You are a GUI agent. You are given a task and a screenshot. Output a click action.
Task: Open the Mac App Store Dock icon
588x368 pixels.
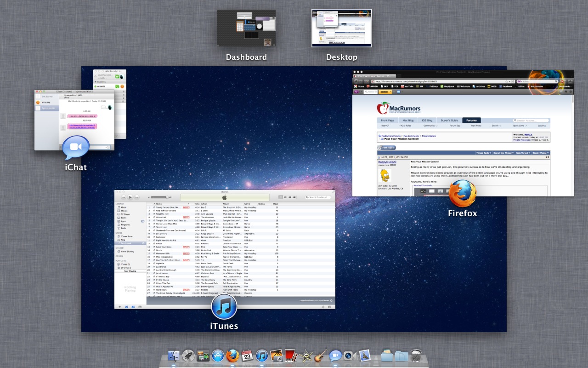(x=218, y=356)
